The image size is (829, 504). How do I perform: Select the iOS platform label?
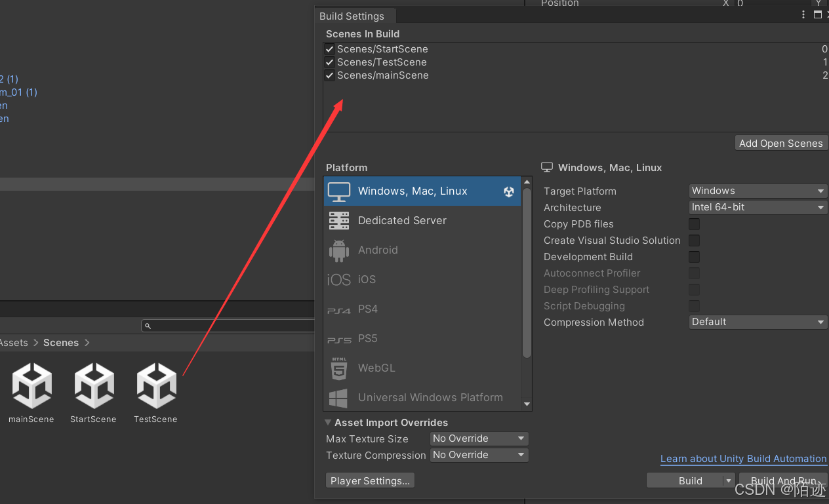pos(367,280)
